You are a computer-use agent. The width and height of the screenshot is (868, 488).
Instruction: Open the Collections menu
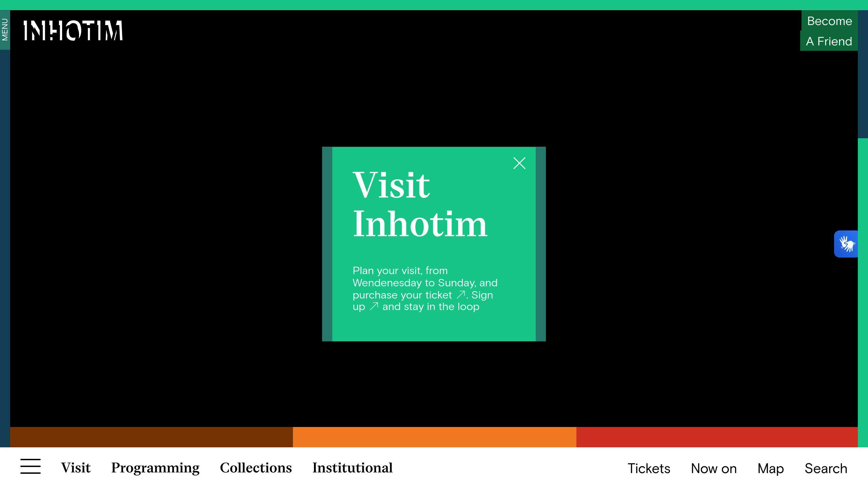coord(256,468)
